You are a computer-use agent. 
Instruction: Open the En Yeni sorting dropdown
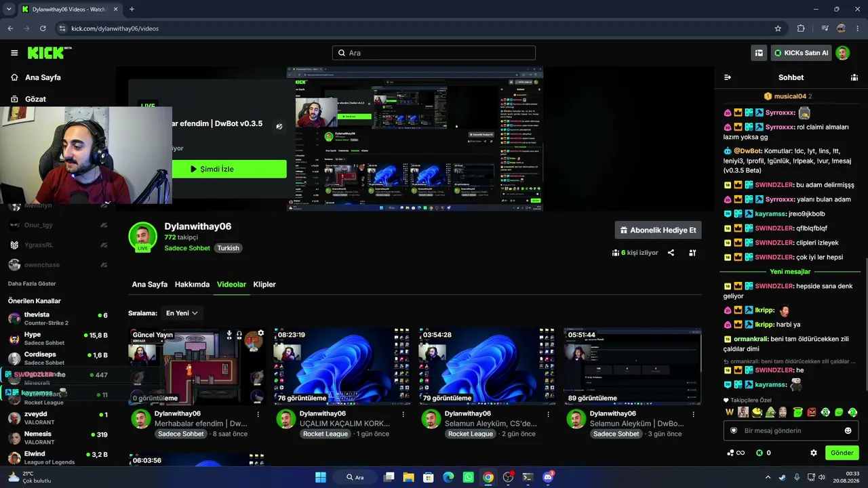tap(182, 313)
